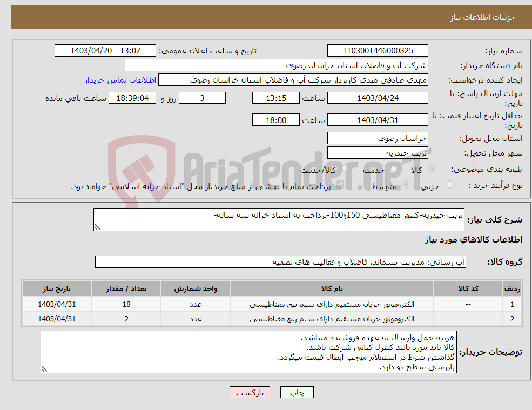Click the remaining time field 18:39:04

[132, 98]
